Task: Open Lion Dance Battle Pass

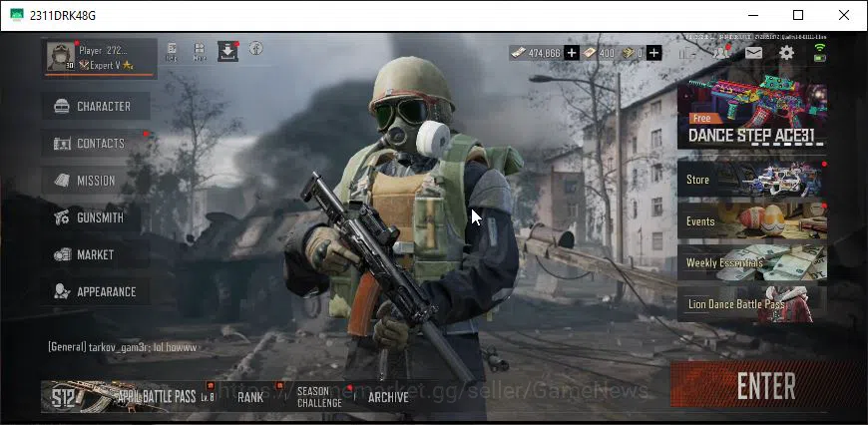Action: (x=751, y=304)
